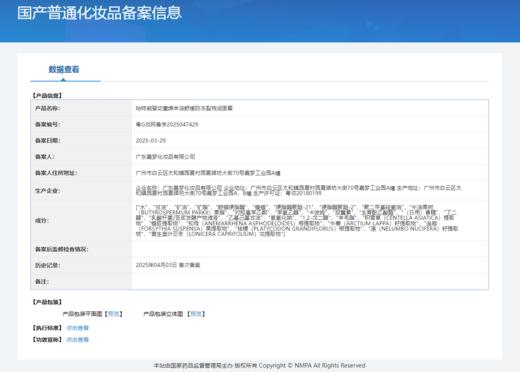This screenshot has width=520, height=372.
Task: Click the 产品包装平面图 label
Action: pos(82,314)
